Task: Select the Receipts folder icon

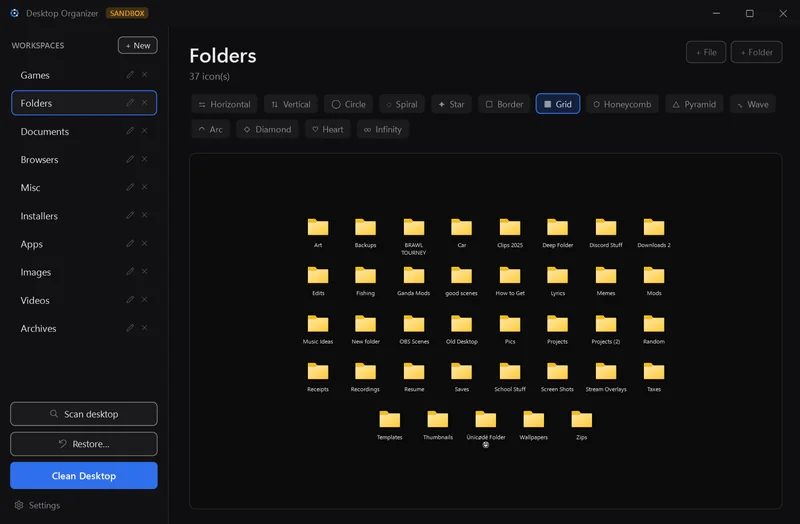Action: click(318, 371)
